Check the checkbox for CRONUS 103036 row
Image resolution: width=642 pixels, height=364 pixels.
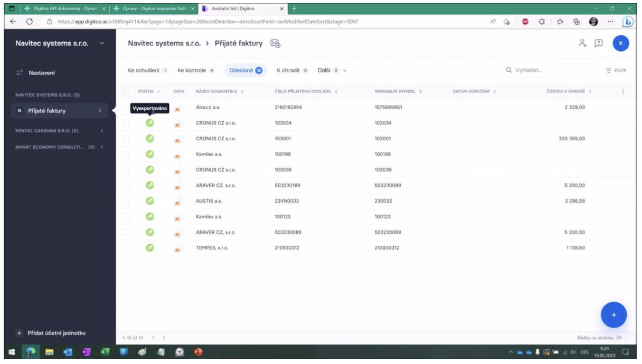[x=126, y=170]
